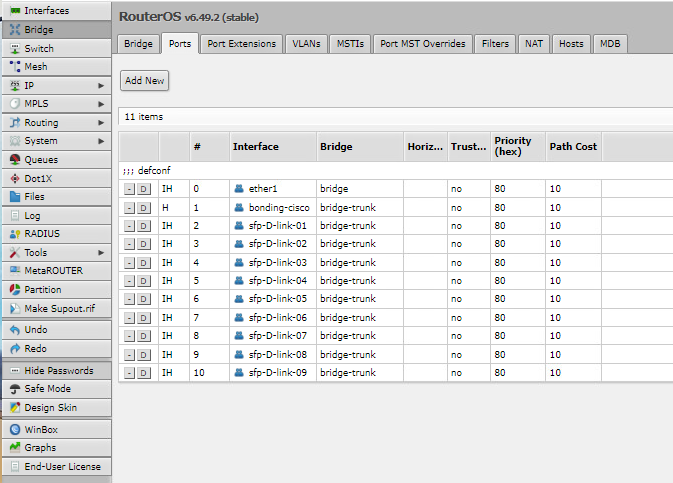
Task: Click the MetaROUTER icon
Action: tap(15, 270)
